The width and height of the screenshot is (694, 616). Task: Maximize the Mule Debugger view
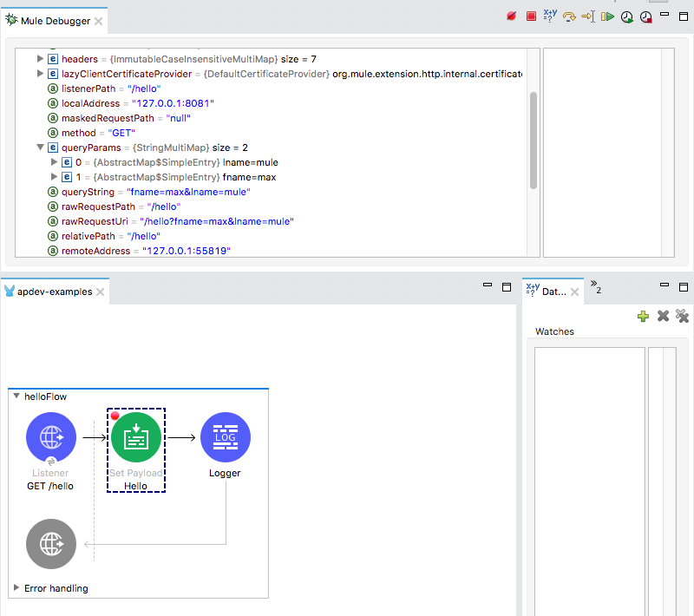pyautogui.click(x=684, y=16)
